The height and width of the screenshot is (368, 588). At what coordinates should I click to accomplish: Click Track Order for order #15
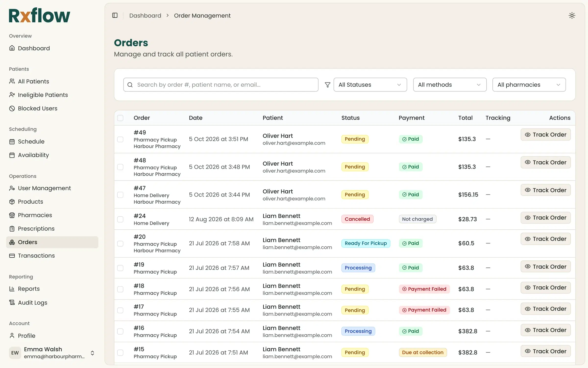click(x=546, y=351)
